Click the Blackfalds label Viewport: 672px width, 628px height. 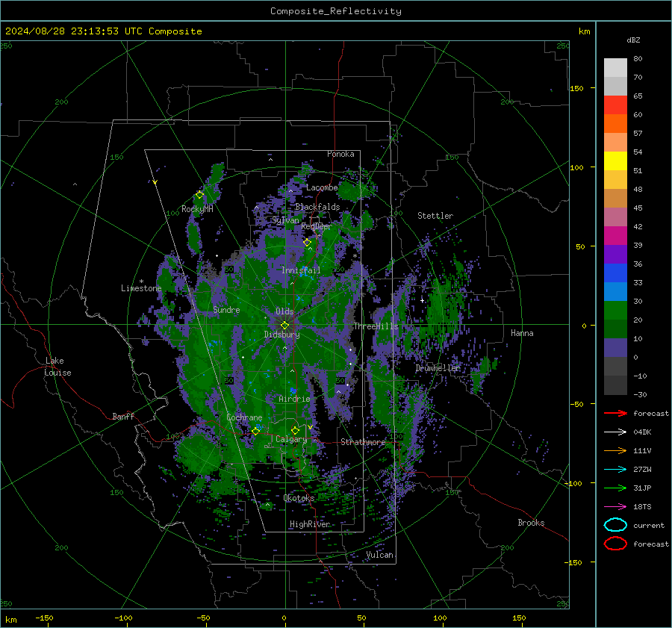click(317, 207)
